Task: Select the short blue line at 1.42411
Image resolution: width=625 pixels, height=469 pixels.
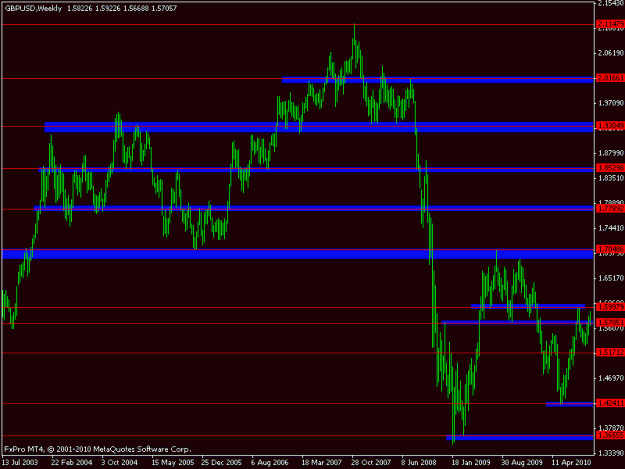Action: tap(570, 404)
